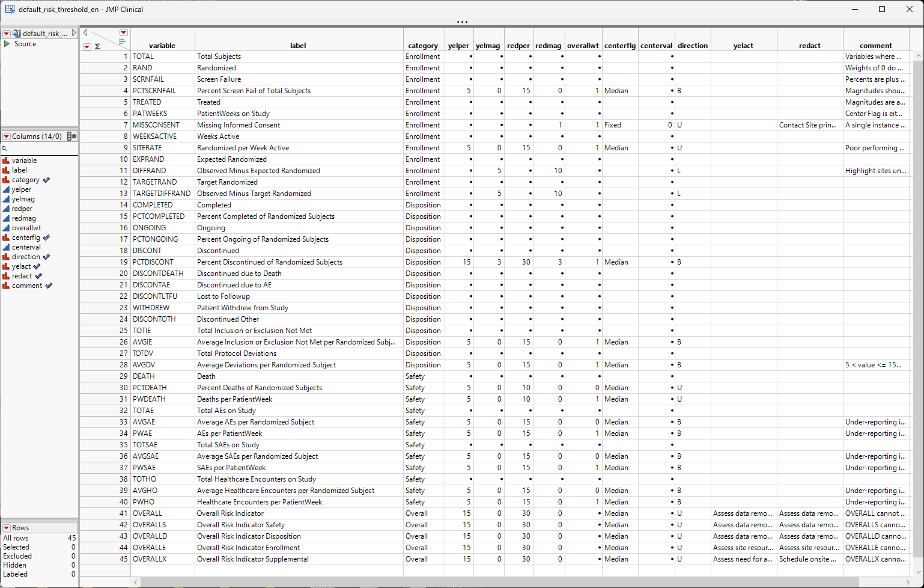Select the direction column header
The image size is (924, 588).
(692, 46)
